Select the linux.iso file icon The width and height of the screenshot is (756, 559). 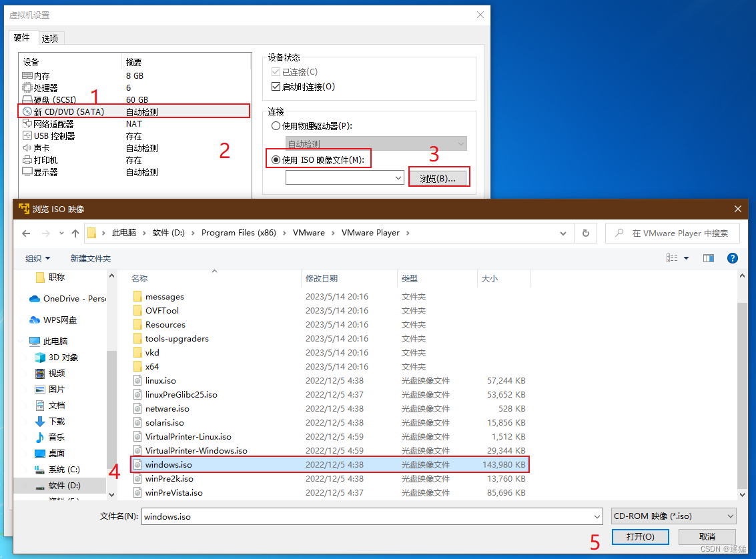137,381
